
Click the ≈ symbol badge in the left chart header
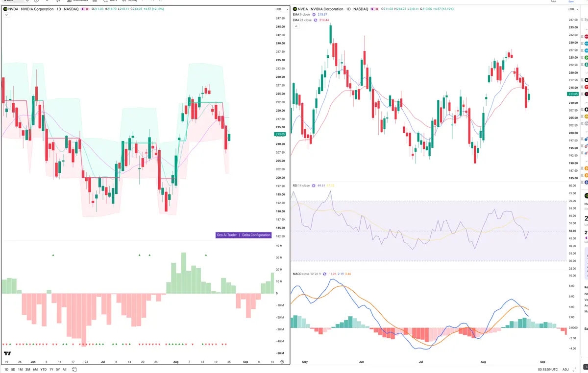click(x=87, y=9)
